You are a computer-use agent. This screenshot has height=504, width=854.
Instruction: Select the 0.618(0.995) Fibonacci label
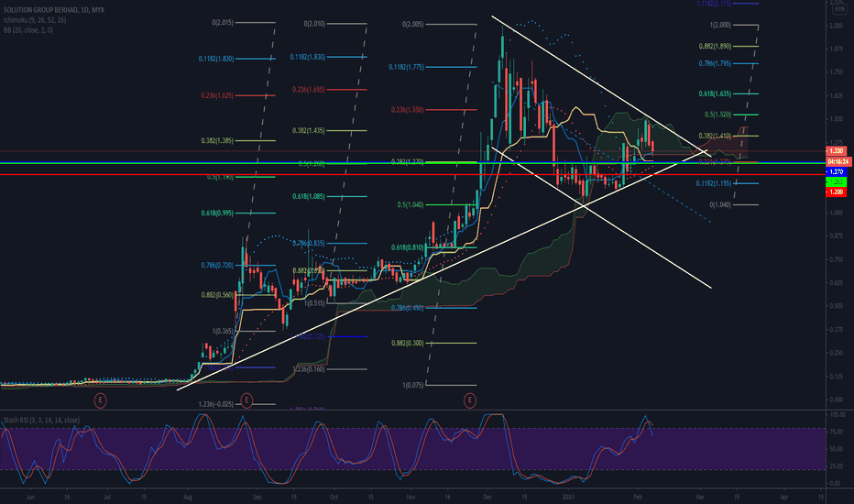[x=217, y=213]
